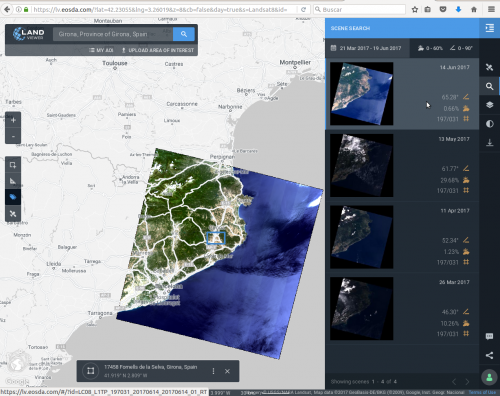
Task: Click the LandViewer logo
Action: (x=28, y=34)
